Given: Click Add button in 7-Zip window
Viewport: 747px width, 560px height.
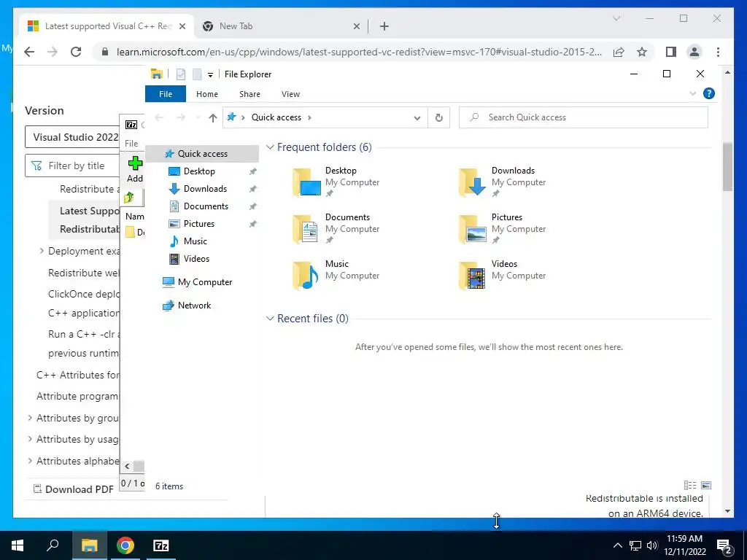Looking at the screenshot, I should click(x=135, y=169).
